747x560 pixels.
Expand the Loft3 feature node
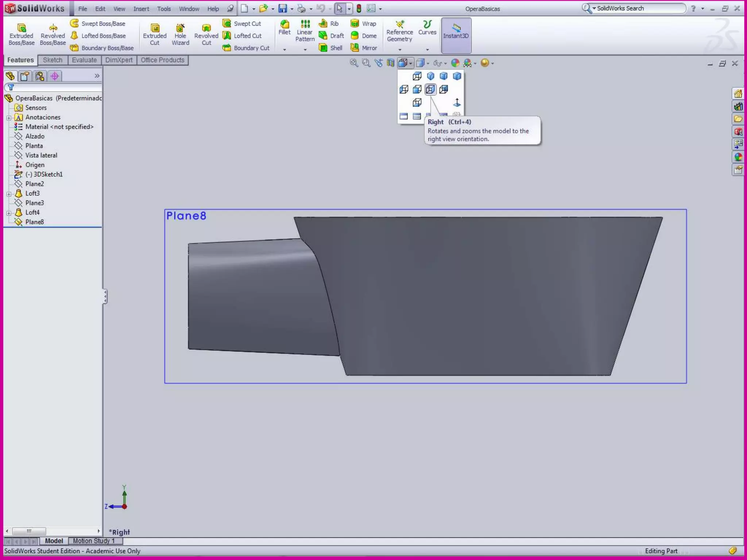[x=9, y=194]
